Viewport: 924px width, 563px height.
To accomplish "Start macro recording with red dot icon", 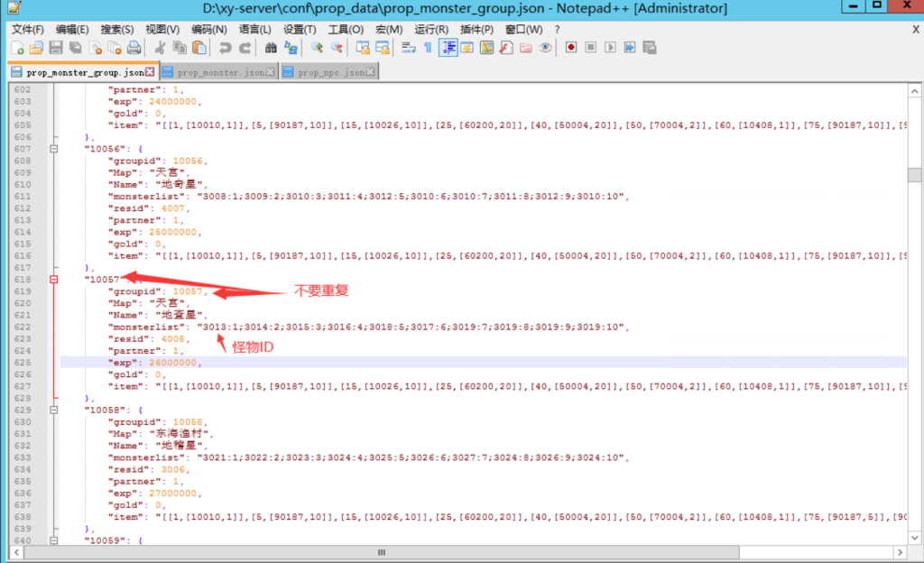I will pyautogui.click(x=571, y=48).
